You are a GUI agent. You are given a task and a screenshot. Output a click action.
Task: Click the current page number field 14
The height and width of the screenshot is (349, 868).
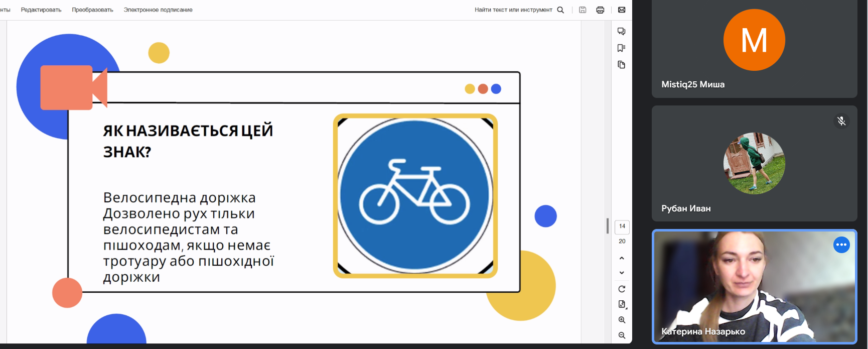point(622,226)
